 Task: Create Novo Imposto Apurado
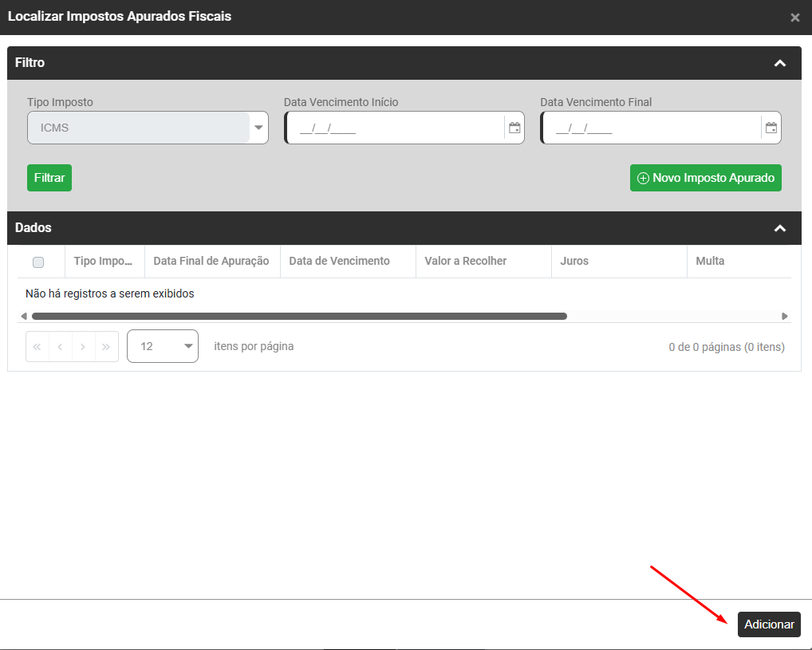click(x=705, y=178)
